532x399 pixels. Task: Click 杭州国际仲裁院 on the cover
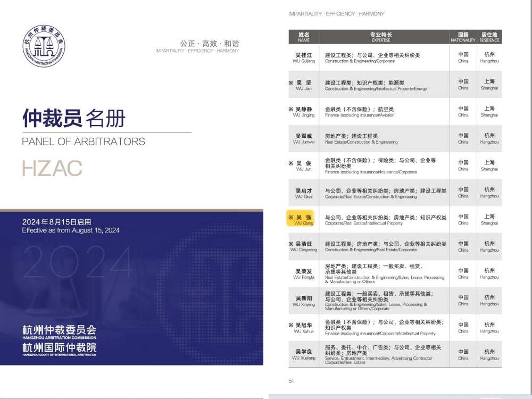click(60, 347)
